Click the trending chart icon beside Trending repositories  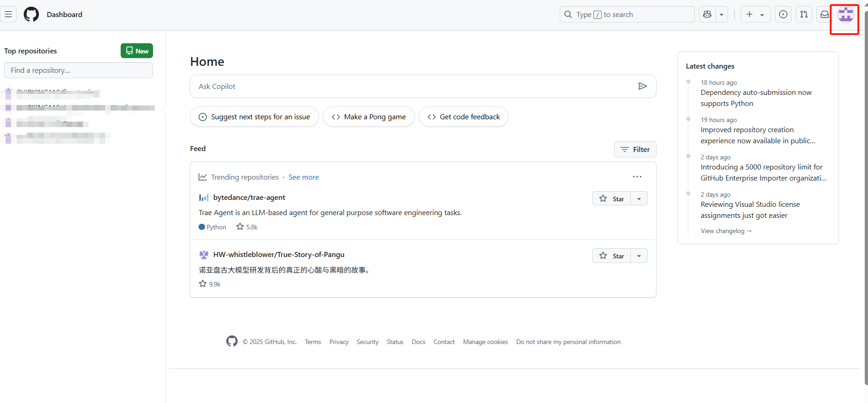(203, 177)
